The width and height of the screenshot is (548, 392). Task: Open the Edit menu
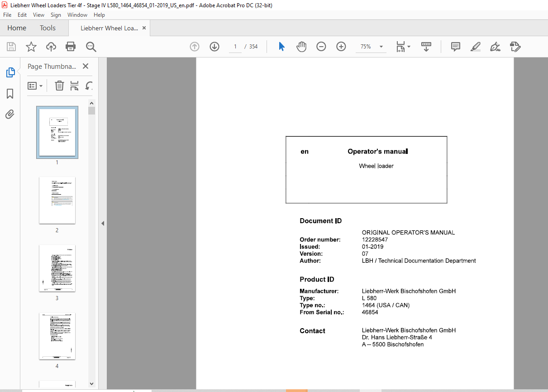click(22, 15)
